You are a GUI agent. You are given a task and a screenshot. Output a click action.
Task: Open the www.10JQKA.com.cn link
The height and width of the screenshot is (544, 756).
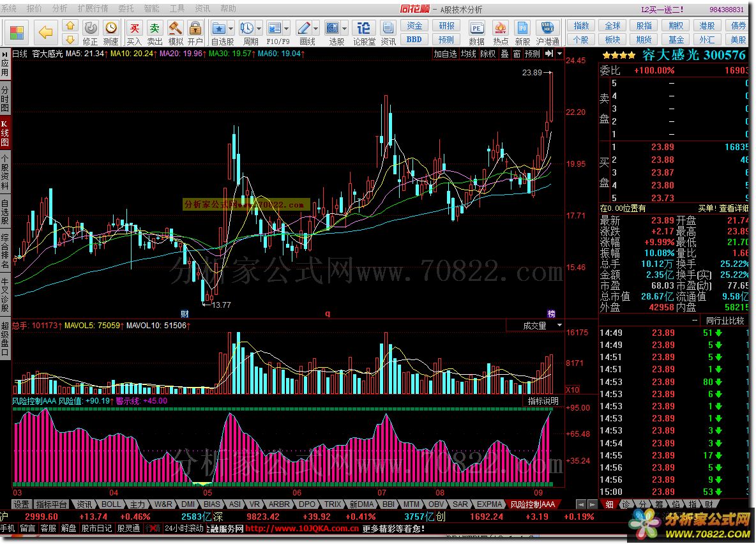(x=302, y=529)
